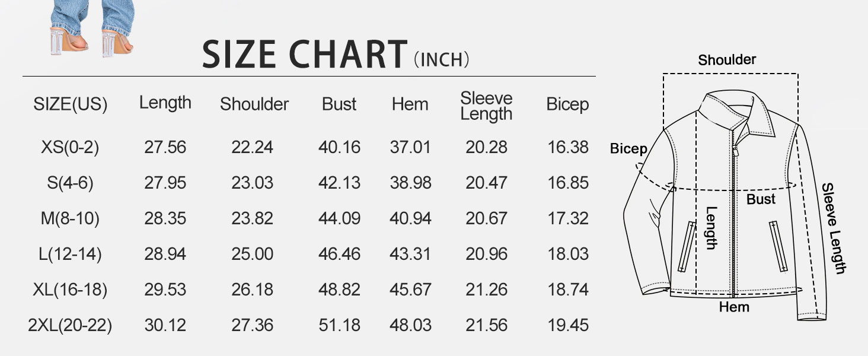
Task: Click the XS(0-2) size row label
Action: [70, 147]
